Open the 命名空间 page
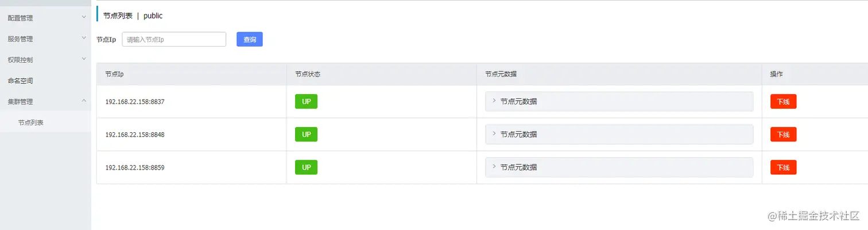 [21, 80]
